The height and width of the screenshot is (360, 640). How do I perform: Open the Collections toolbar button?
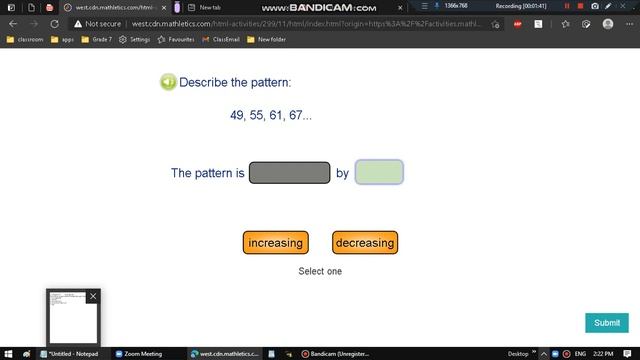[x=586, y=24]
